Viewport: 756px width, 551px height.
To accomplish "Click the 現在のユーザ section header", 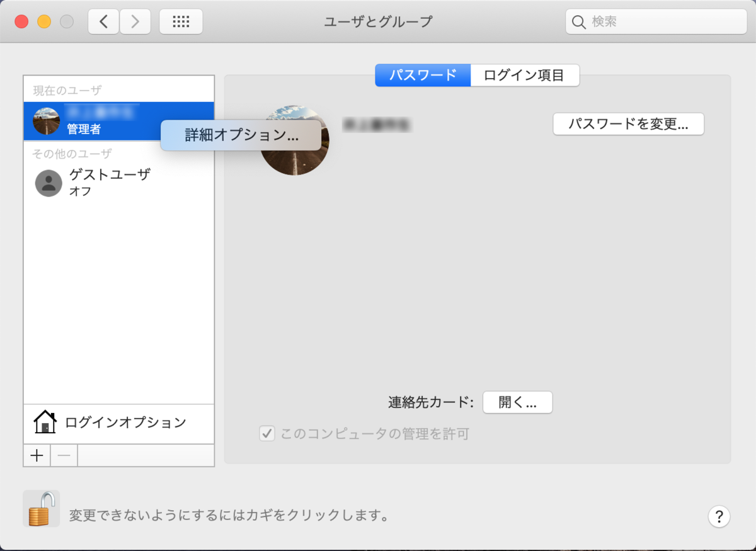I will coord(67,91).
